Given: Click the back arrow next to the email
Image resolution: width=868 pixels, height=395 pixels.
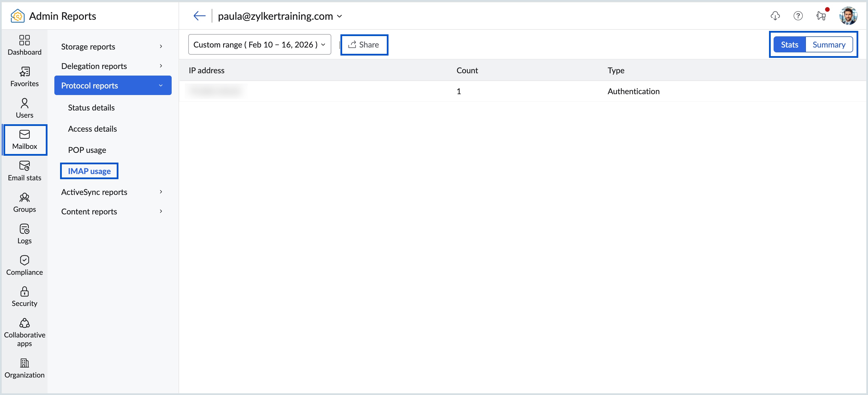Looking at the screenshot, I should coord(199,15).
